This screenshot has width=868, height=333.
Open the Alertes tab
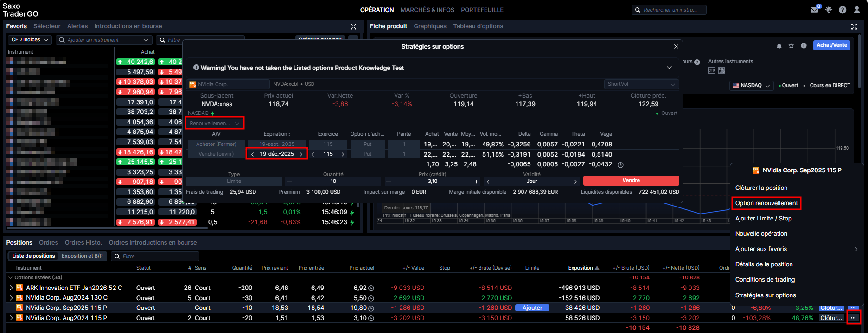pos(77,26)
